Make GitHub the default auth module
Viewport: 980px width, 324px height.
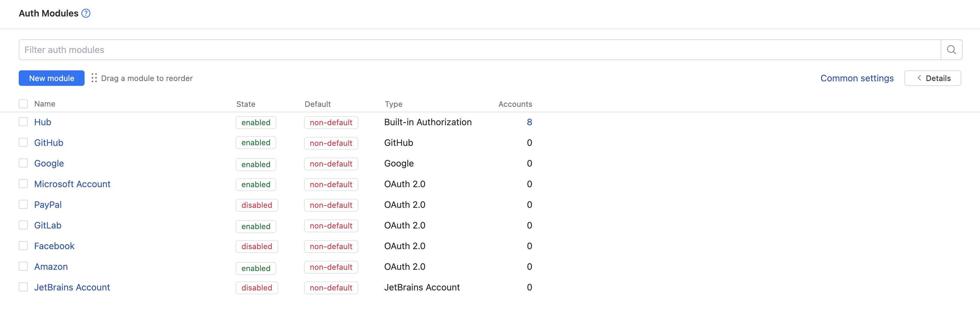click(331, 143)
